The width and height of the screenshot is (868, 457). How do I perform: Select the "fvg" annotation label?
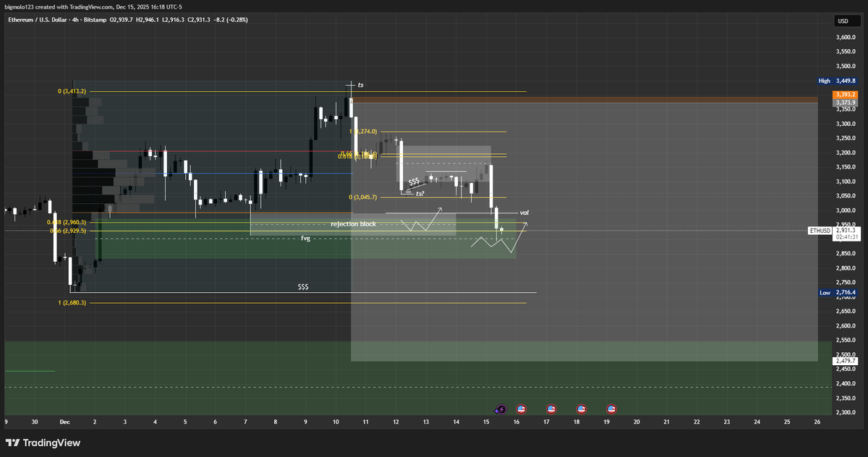(306, 238)
